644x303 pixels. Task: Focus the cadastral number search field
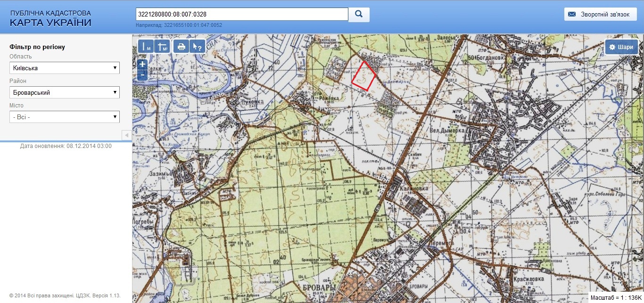click(x=242, y=14)
